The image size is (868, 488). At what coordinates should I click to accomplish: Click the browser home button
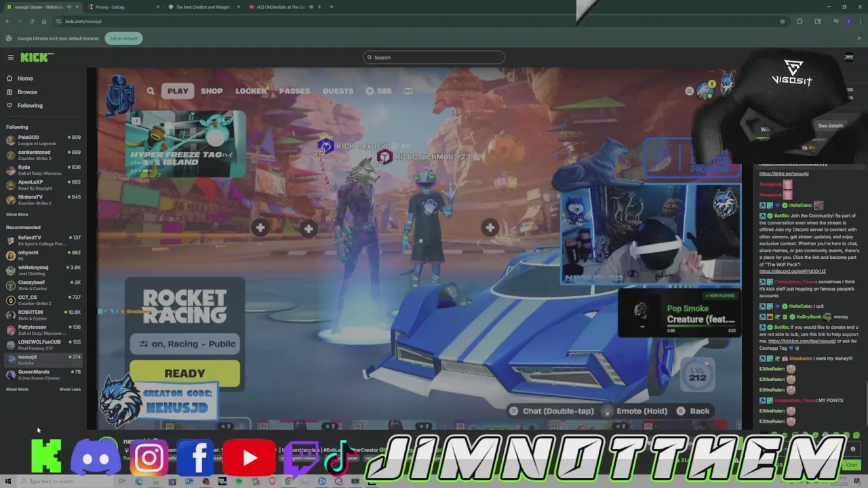tap(44, 22)
